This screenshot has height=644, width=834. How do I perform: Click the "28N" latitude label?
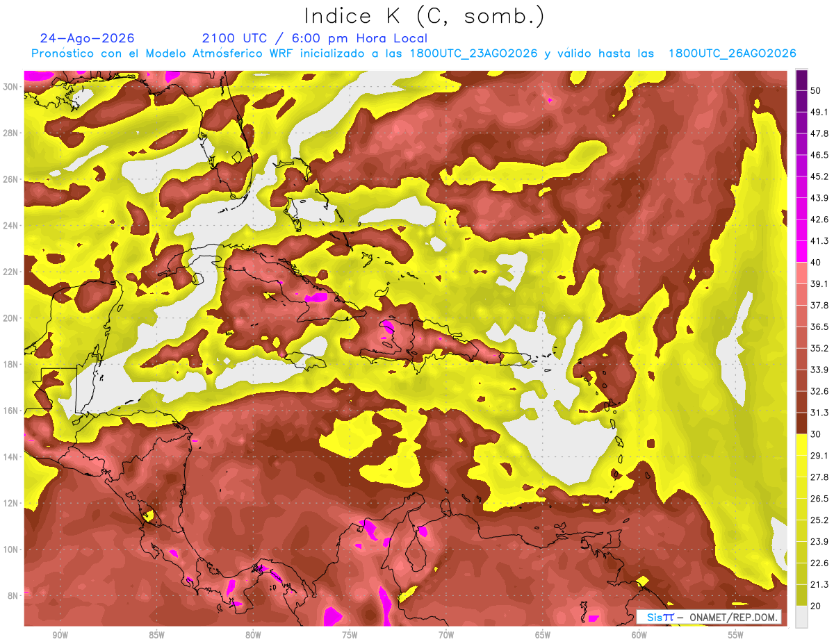[11, 133]
